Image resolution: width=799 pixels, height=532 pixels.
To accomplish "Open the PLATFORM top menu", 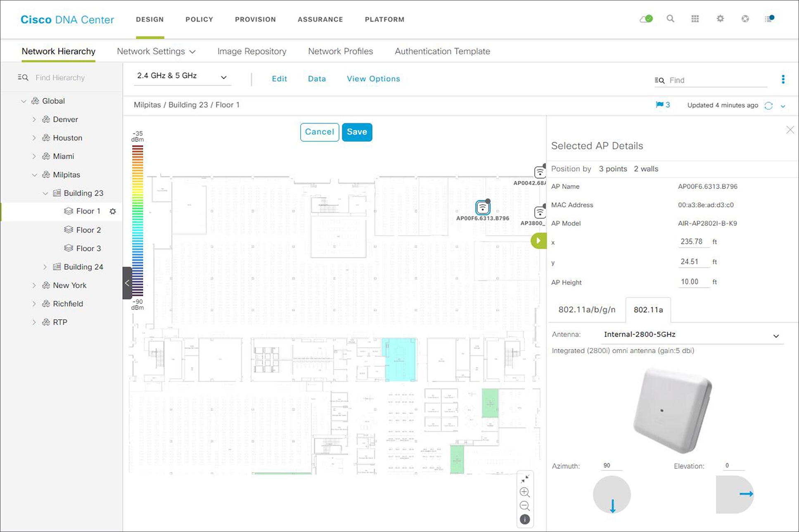I will [385, 19].
